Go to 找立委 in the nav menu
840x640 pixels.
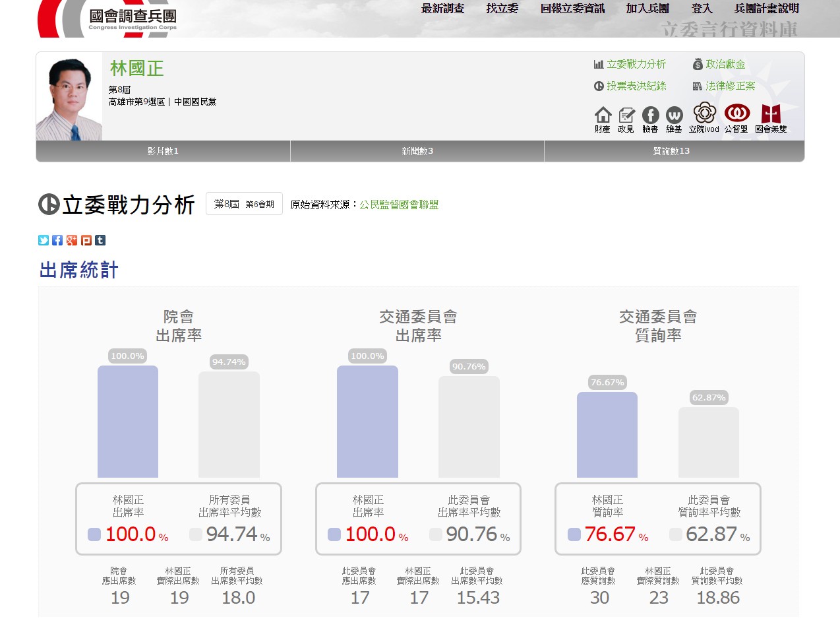pos(502,9)
